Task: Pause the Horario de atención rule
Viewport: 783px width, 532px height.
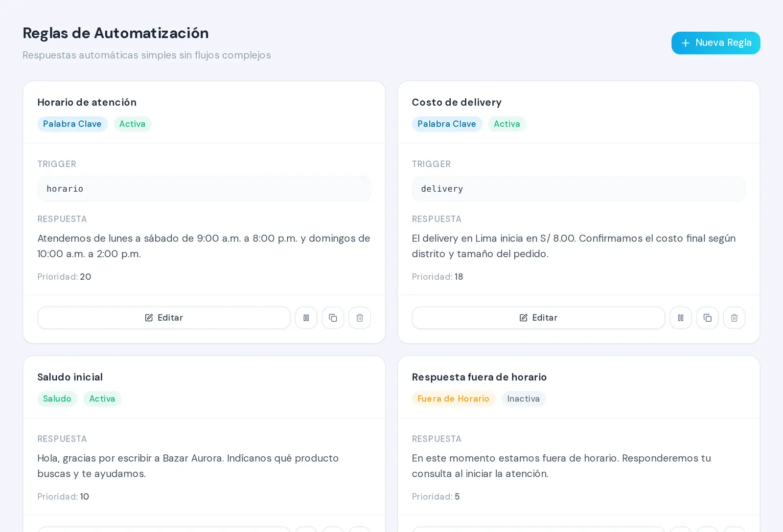Action: 306,318
